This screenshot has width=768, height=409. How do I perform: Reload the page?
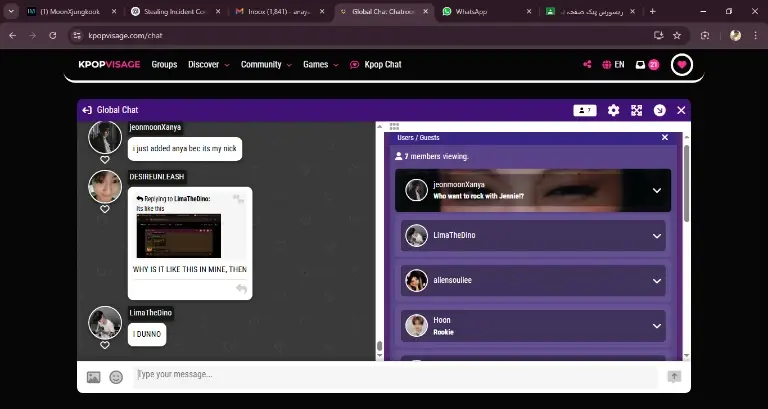coord(52,35)
